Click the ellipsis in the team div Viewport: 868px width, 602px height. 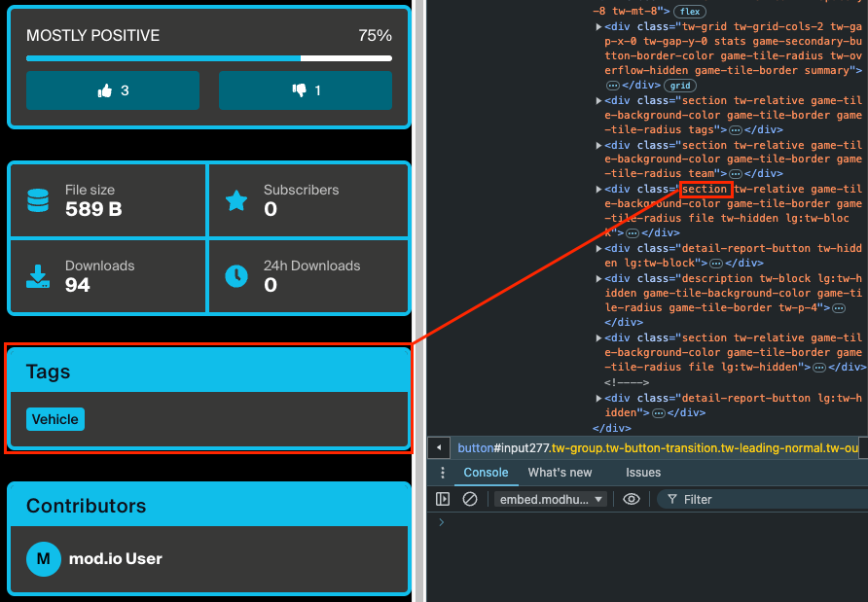point(736,174)
